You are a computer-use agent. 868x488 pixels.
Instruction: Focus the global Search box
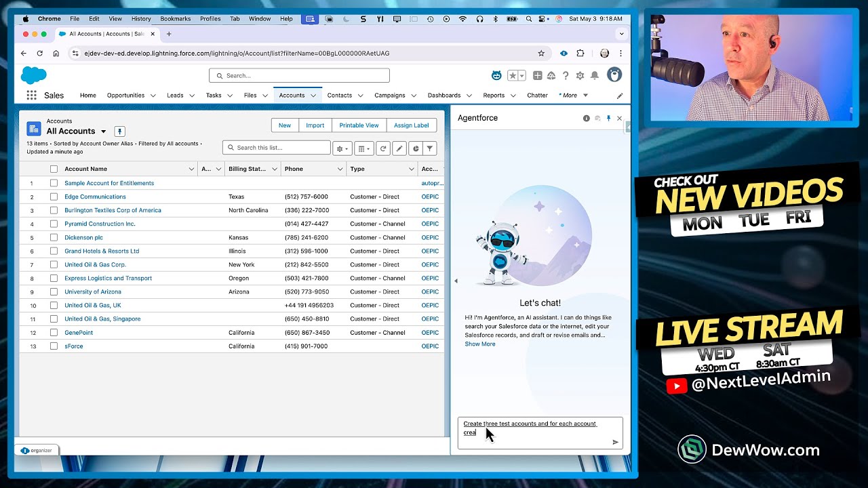(x=299, y=75)
